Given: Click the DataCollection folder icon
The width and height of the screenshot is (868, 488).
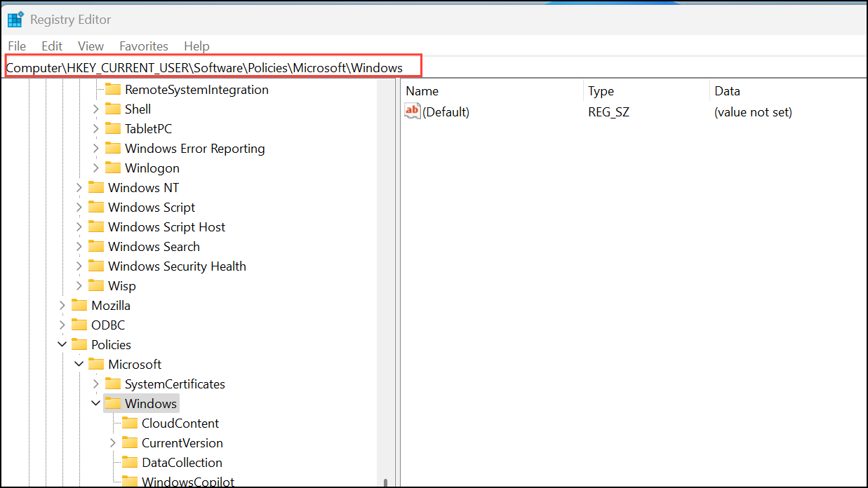Looking at the screenshot, I should pyautogui.click(x=130, y=463).
